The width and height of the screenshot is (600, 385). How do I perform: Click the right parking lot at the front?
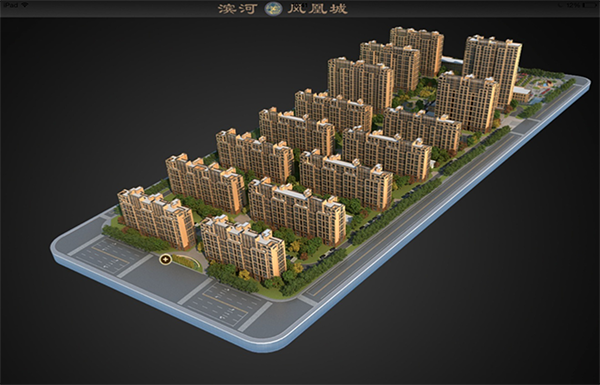(226, 304)
